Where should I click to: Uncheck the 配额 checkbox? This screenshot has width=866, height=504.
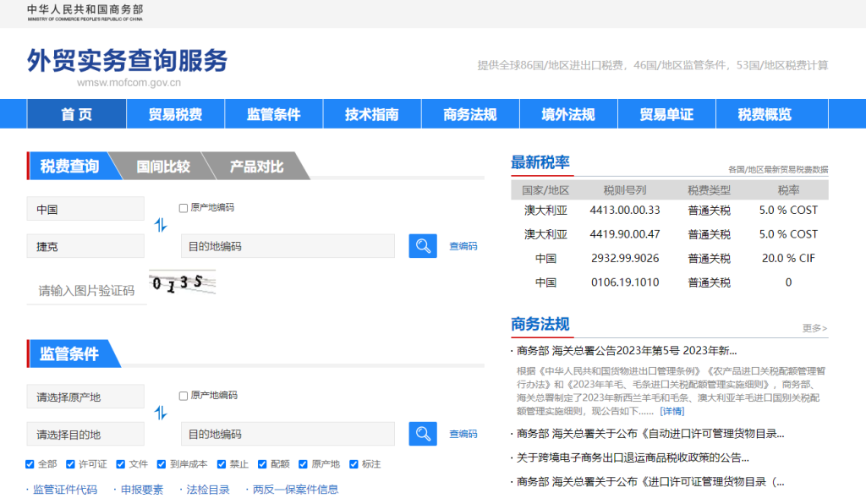[262, 464]
